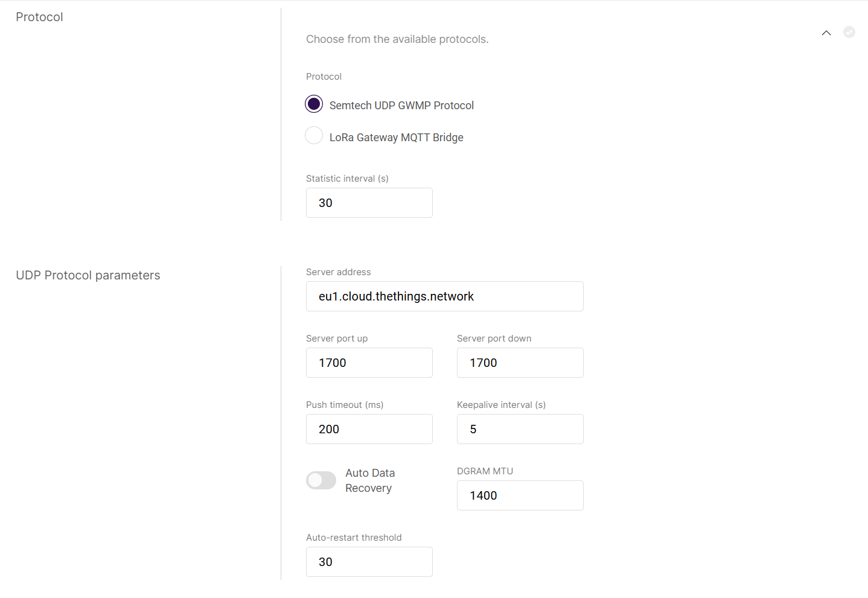Click the Protocol section heading on the left
The height and width of the screenshot is (598, 868).
click(39, 17)
